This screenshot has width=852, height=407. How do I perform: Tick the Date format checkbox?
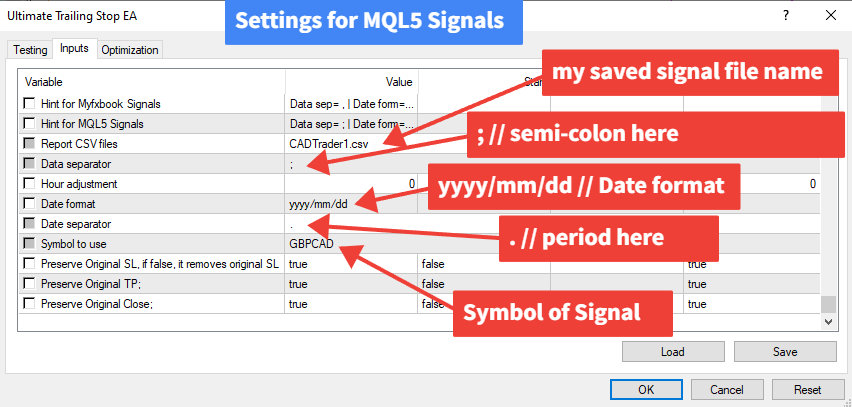coord(28,204)
